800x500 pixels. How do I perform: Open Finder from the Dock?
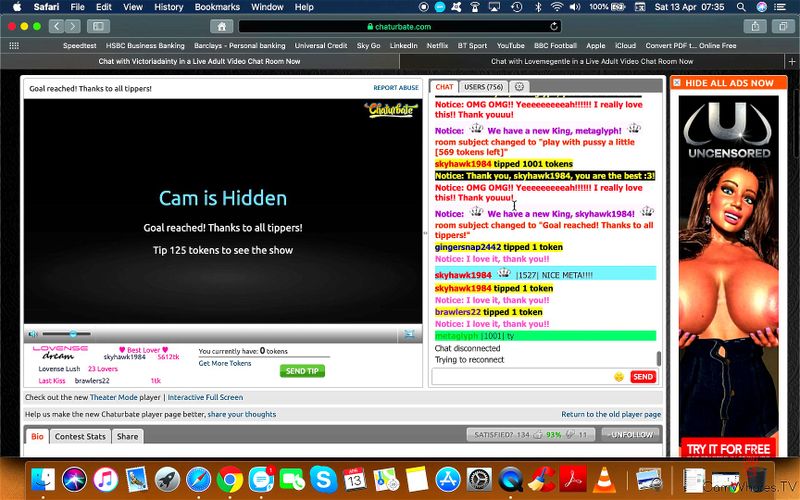coord(43,480)
